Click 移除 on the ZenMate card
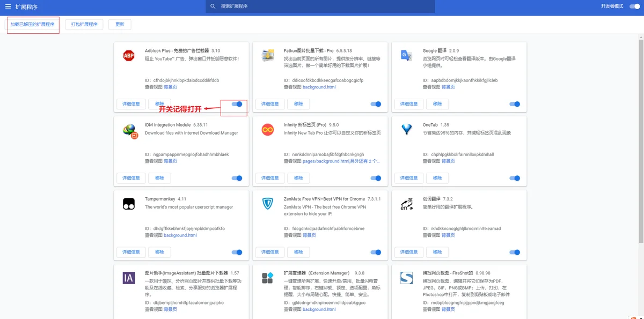 pos(298,252)
